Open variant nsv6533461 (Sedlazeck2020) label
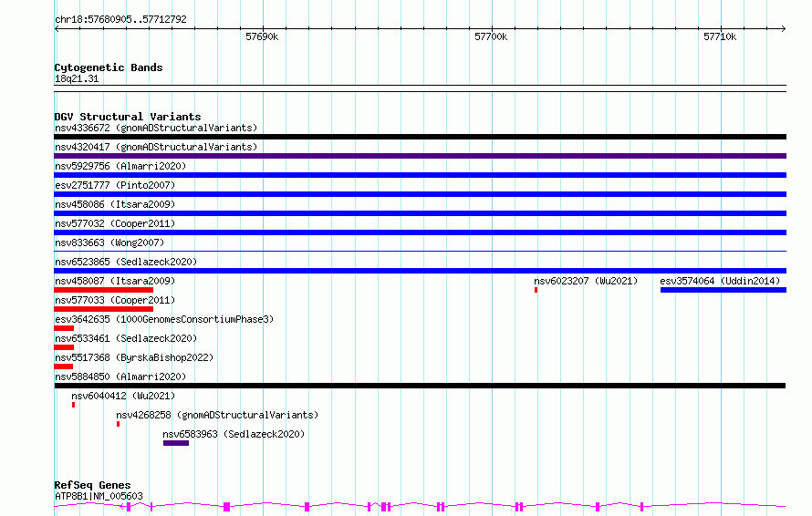 [x=126, y=338]
